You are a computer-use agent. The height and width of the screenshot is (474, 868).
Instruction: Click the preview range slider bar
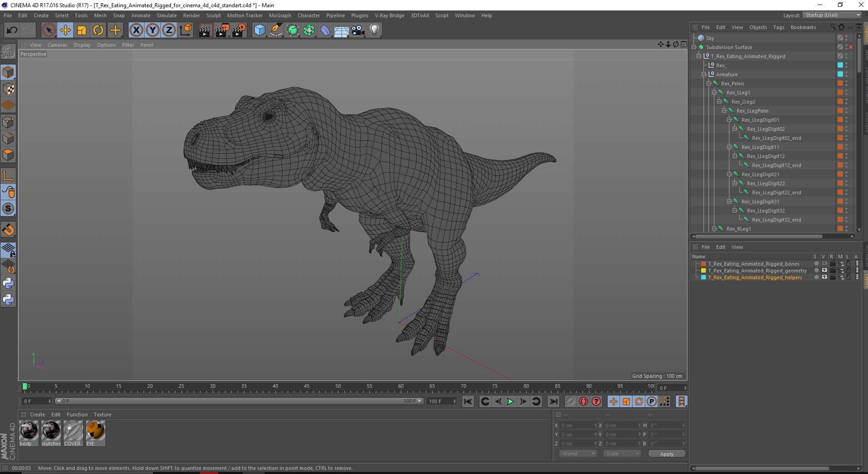click(239, 401)
